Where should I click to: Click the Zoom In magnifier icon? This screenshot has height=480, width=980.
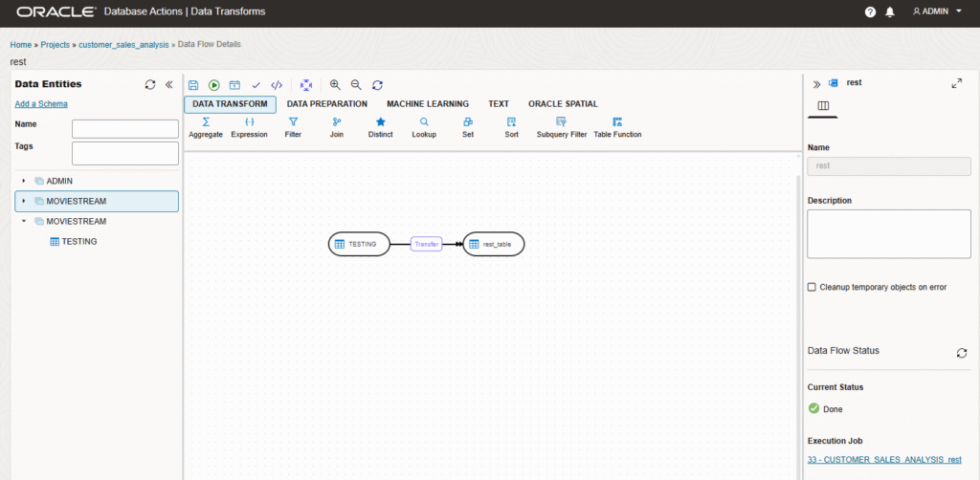[x=335, y=85]
